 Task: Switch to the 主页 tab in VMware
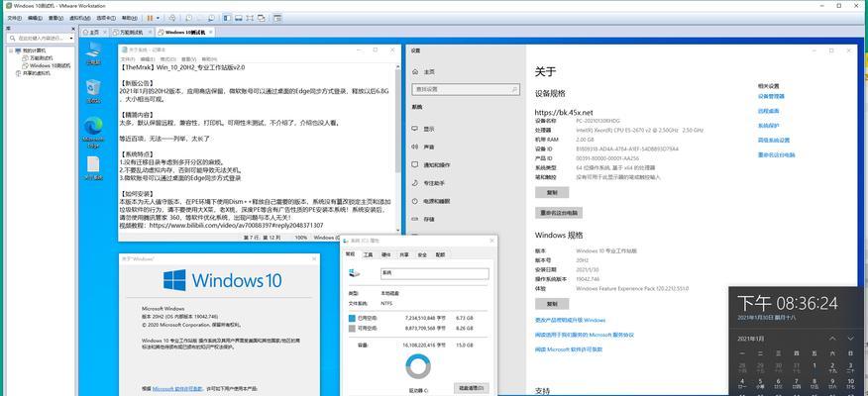point(95,32)
